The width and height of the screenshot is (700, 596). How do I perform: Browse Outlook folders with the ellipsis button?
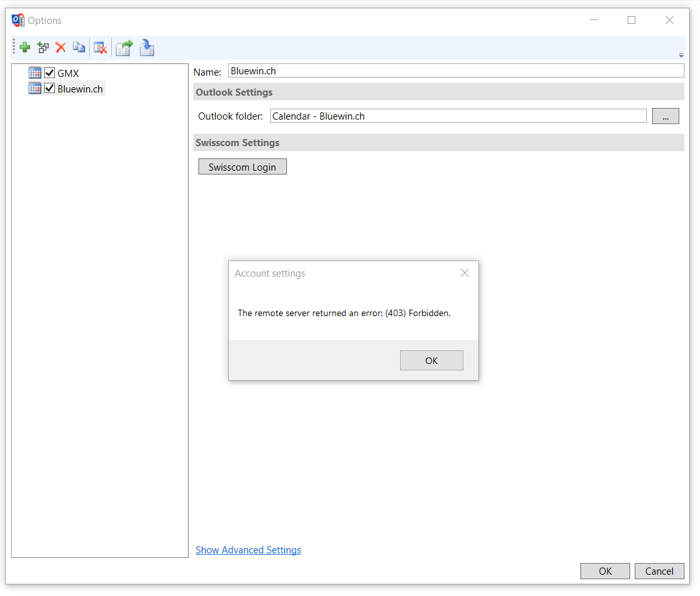[x=665, y=116]
